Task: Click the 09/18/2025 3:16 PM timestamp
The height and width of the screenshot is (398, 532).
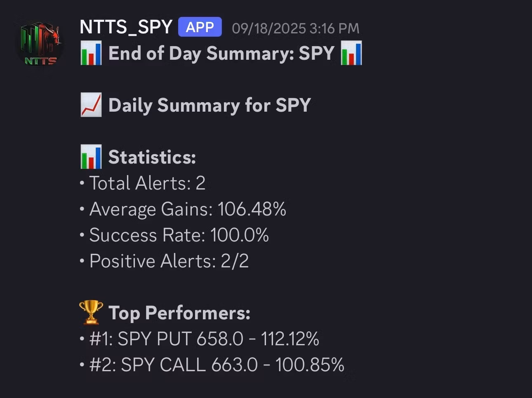Action: click(295, 28)
